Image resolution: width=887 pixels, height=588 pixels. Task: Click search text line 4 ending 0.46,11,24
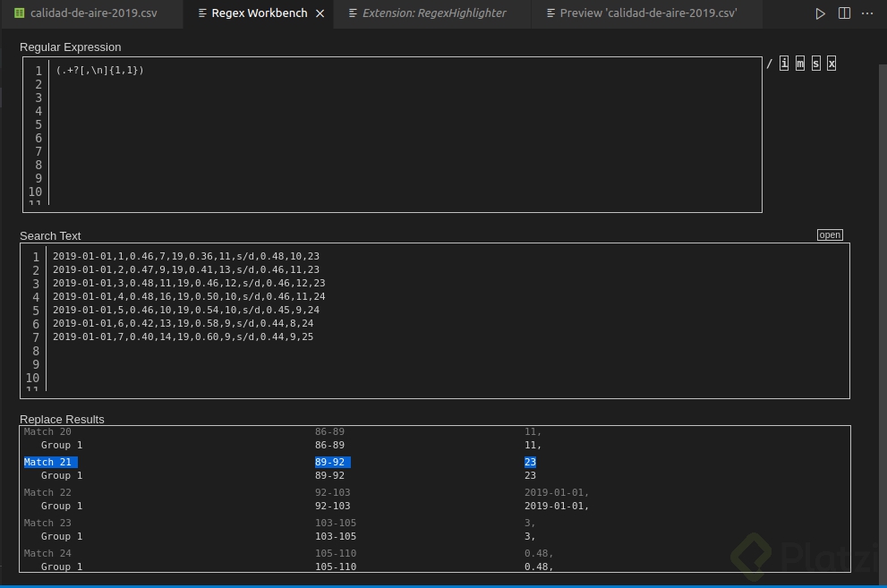pyautogui.click(x=189, y=296)
